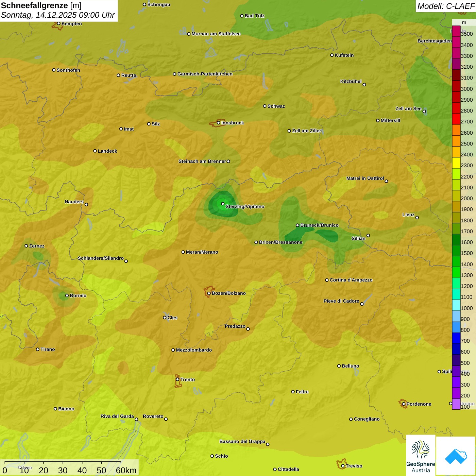Click the Cles label
Image resolution: width=476 pixels, height=476 pixels.
click(x=172, y=318)
